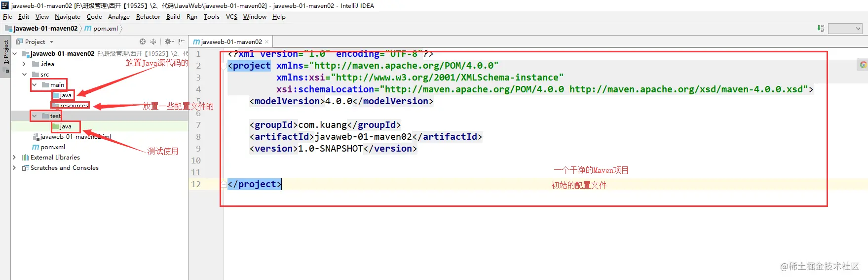Click the xsi:schemaLocation attribute text
868x280 pixels.
pyautogui.click(x=328, y=89)
